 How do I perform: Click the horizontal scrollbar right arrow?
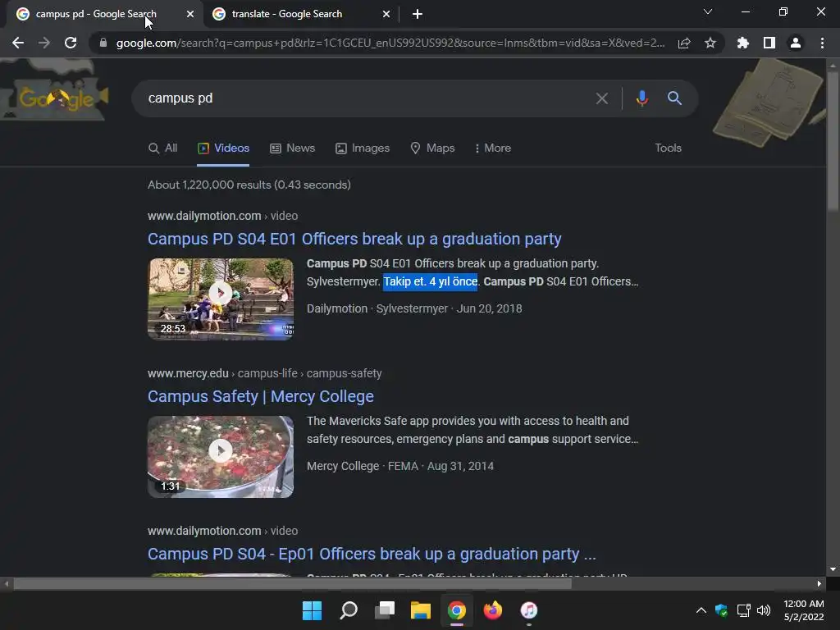tap(819, 584)
